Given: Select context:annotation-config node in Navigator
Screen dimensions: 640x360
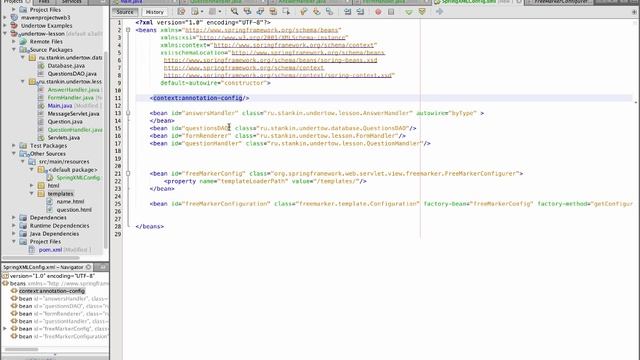Looking at the screenshot, I should coord(52,291).
